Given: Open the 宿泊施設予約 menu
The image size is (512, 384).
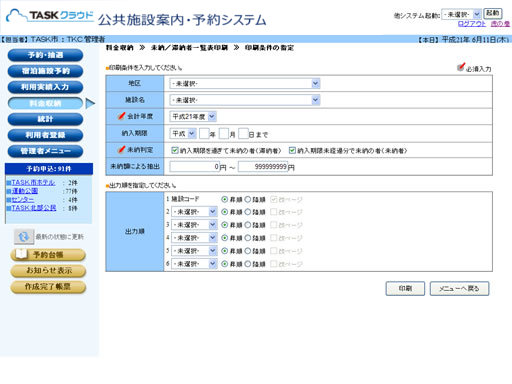Looking at the screenshot, I should 45,71.
